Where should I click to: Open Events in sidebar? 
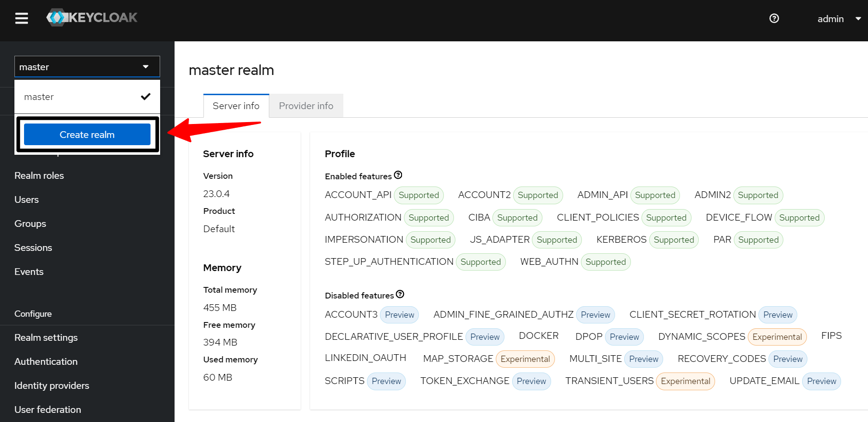coord(29,272)
